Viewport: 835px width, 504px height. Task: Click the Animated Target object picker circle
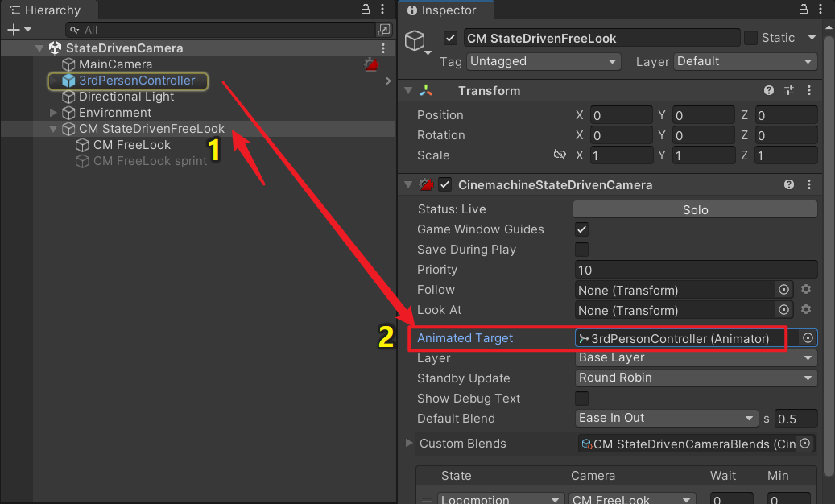(808, 338)
